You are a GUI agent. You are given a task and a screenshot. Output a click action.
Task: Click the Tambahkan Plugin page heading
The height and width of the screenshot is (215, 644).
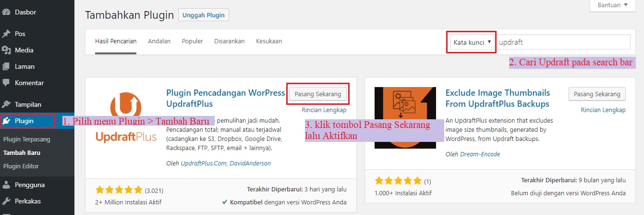[129, 15]
